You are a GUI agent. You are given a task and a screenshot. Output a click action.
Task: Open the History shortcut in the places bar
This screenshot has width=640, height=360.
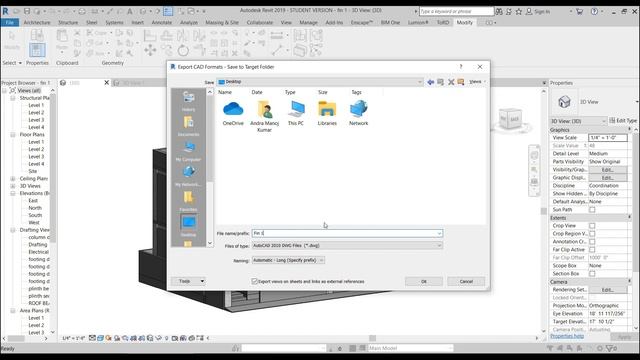pyautogui.click(x=189, y=101)
